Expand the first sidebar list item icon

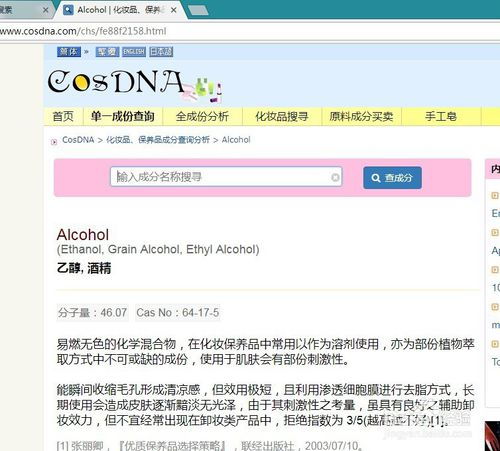495,195
